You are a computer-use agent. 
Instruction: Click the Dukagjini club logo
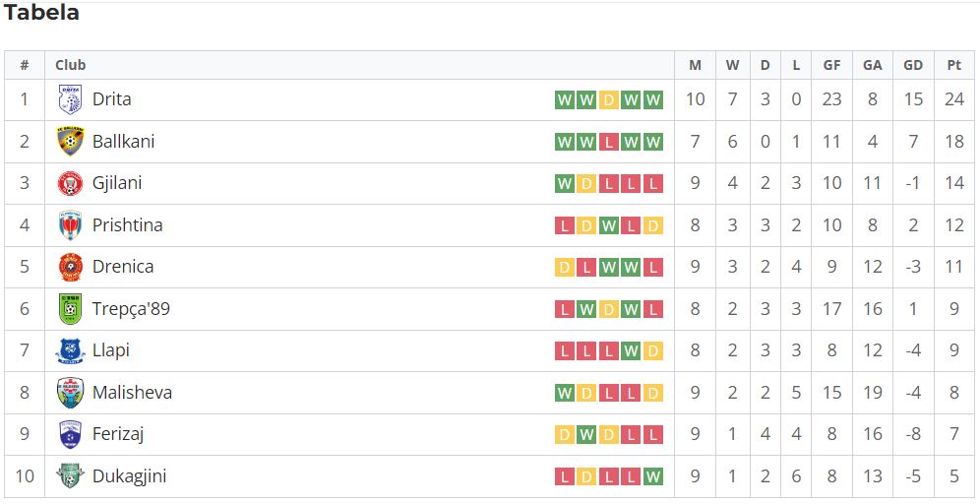(x=70, y=475)
